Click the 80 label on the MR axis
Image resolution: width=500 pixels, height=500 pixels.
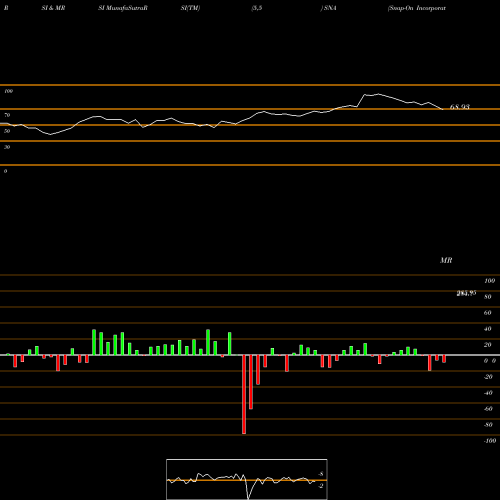pos(487,297)
